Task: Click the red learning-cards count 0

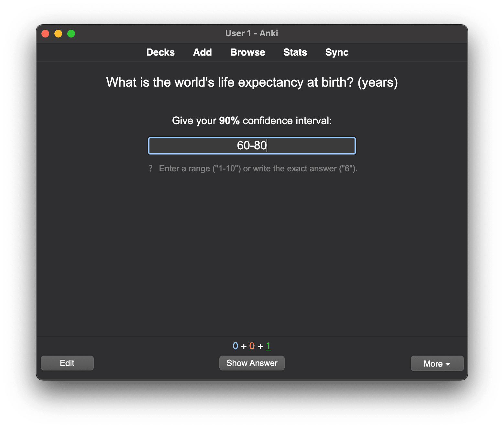Action: (x=252, y=346)
